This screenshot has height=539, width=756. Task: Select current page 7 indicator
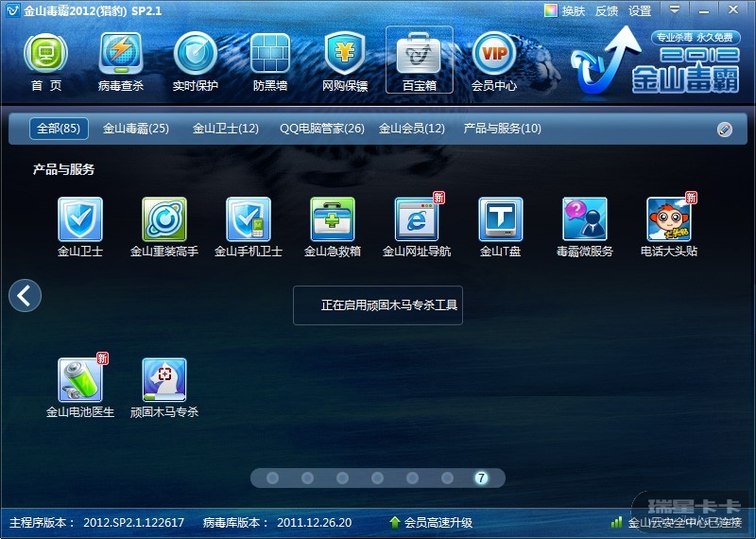(x=481, y=478)
